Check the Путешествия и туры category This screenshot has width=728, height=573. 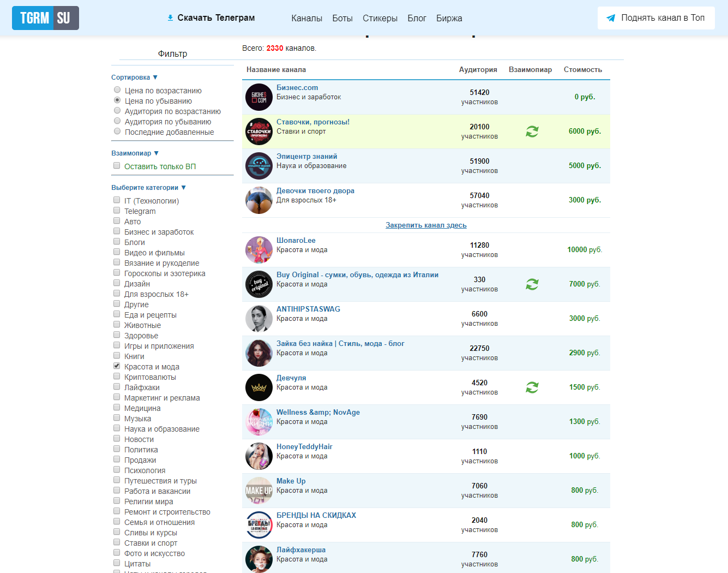117,480
